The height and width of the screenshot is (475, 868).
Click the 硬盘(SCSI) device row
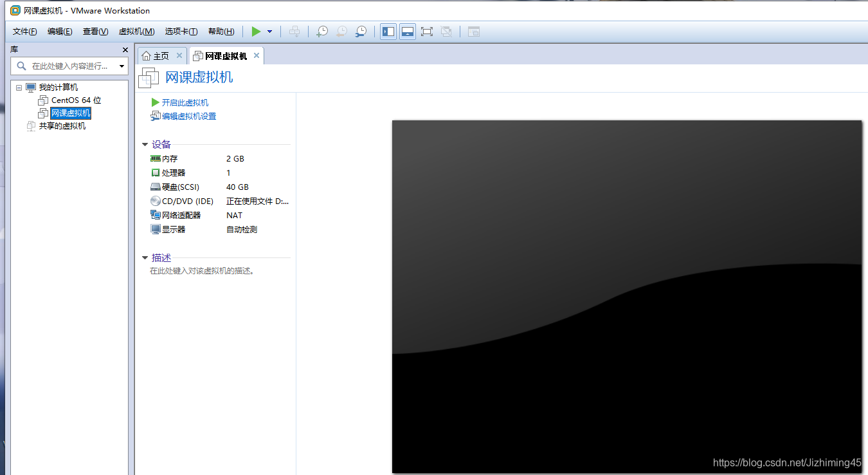[x=219, y=187]
